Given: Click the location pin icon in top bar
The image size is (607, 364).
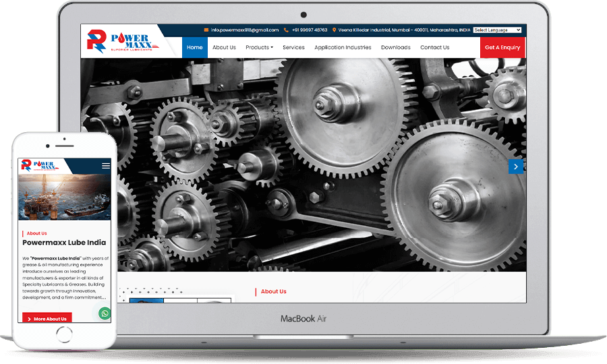Looking at the screenshot, I should click(334, 30).
